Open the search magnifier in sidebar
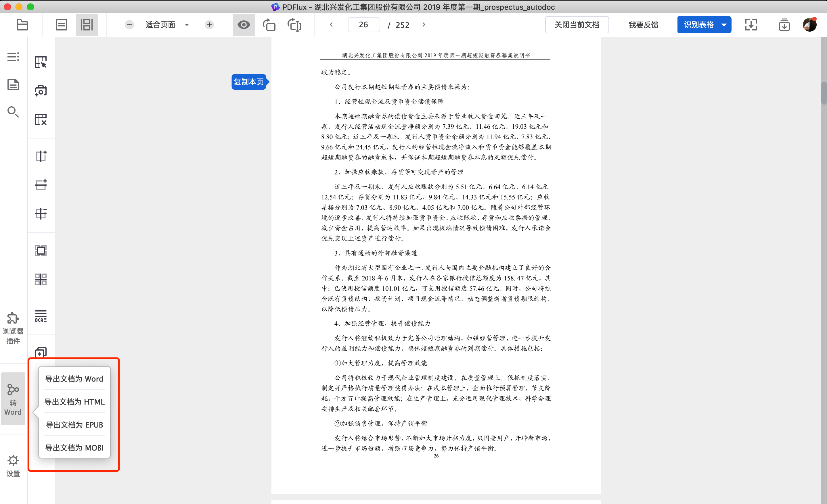The height and width of the screenshot is (504, 827). pos(13,112)
